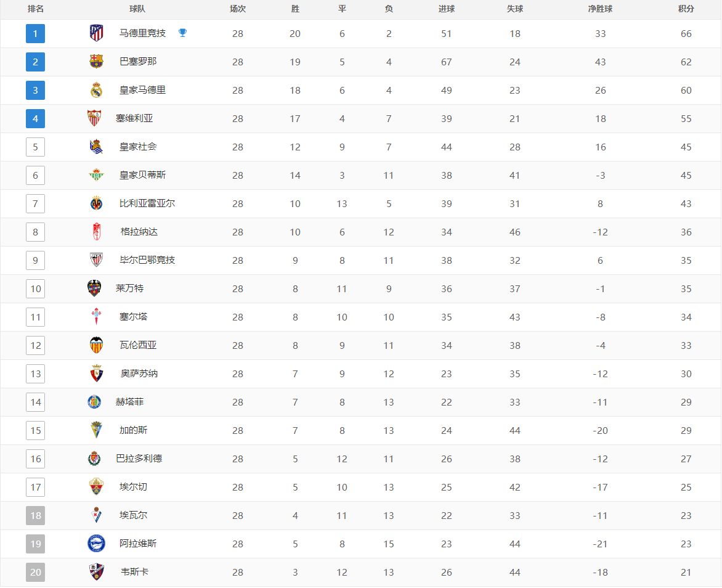Viewport: 722px width, 588px height.
Task: Open the 毕尔巴鄂竞技 team link
Action: [147, 260]
